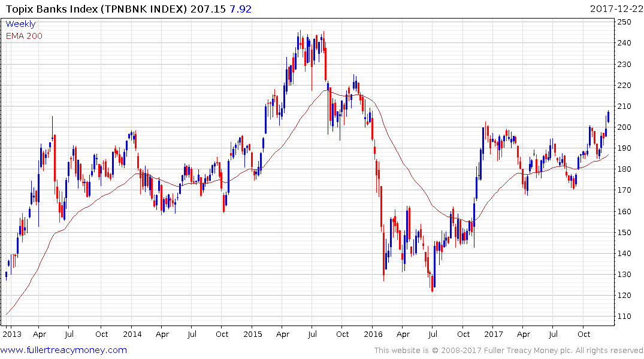This screenshot has width=644, height=359.
Task: Click the 'Weekly' legend label
Action: tap(20, 24)
